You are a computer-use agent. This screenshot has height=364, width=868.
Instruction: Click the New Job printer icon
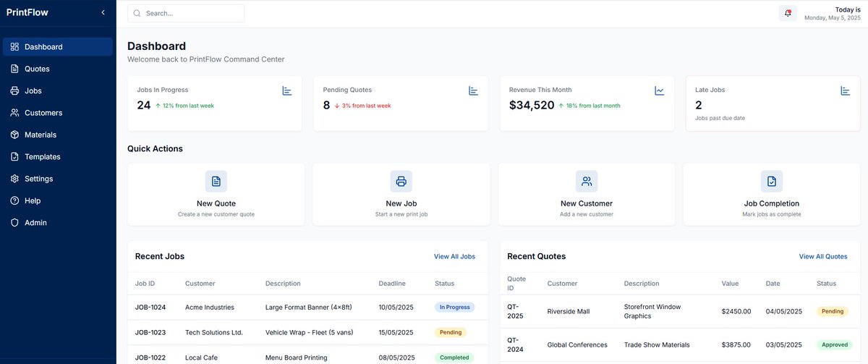401,181
